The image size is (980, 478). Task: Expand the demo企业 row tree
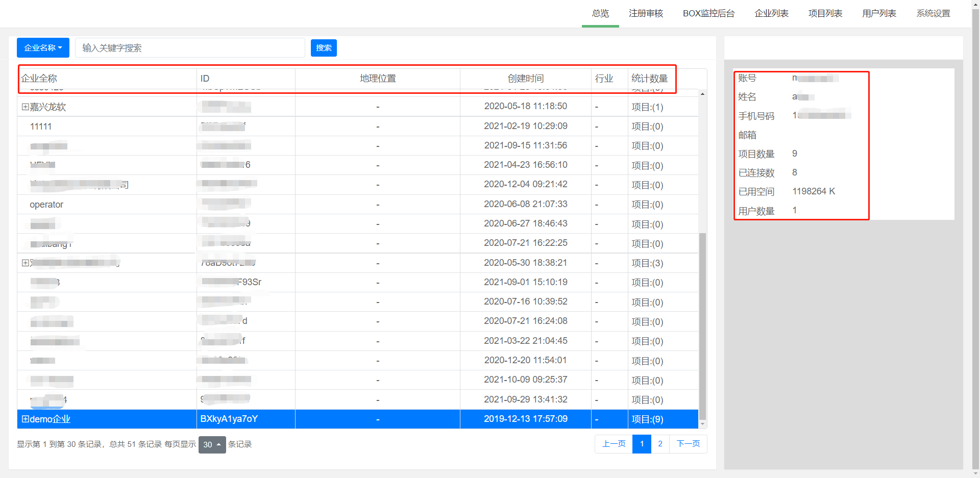pos(25,419)
